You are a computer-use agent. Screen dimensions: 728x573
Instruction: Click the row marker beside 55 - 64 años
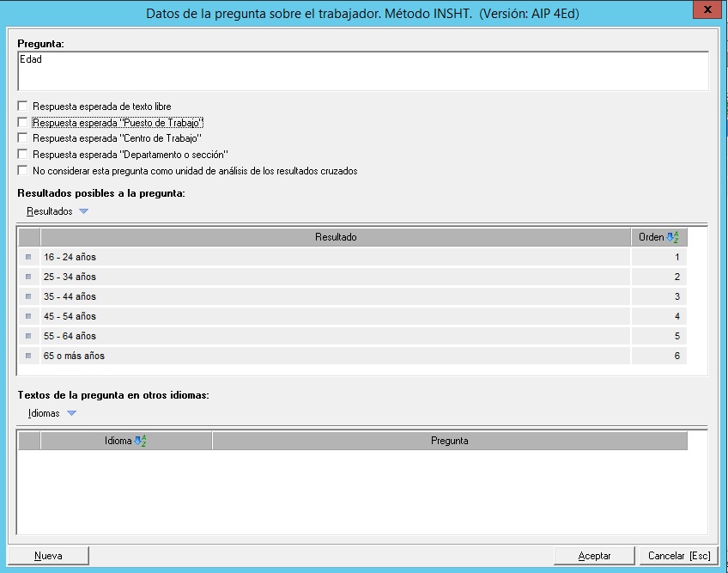point(28,336)
